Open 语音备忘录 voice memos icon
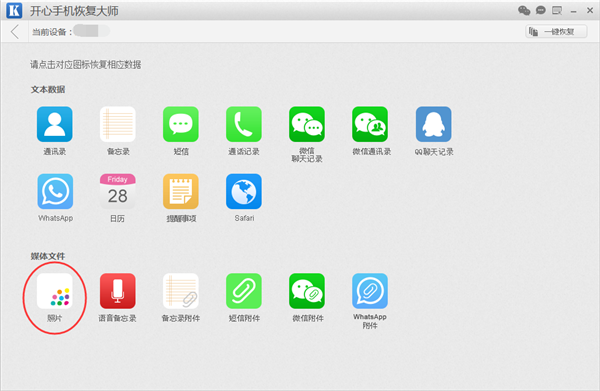The image size is (600, 391). (x=117, y=291)
